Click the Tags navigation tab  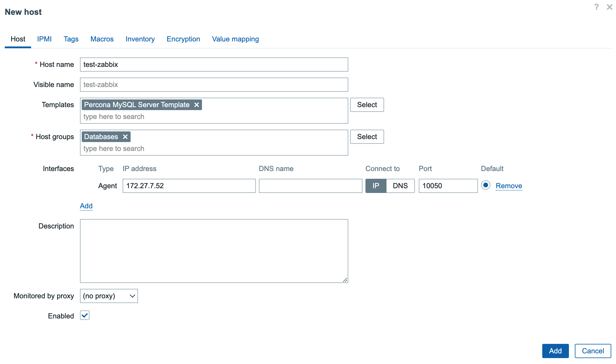point(71,39)
